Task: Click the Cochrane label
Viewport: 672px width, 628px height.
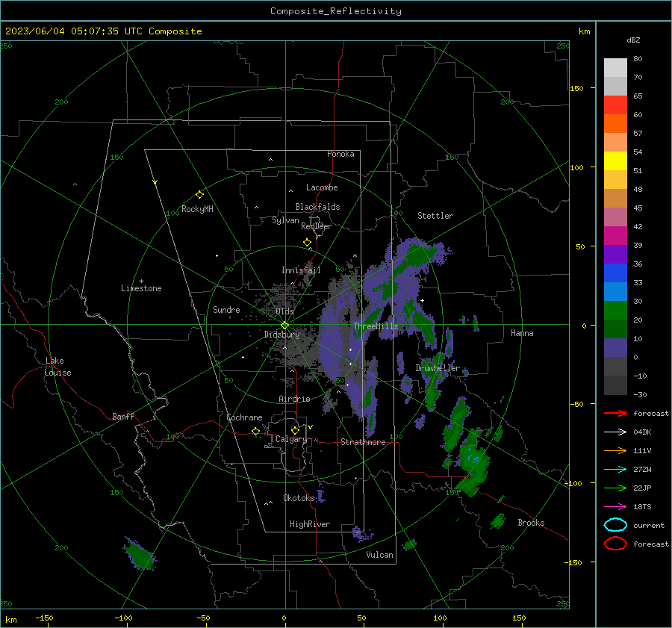Action: [x=244, y=417]
